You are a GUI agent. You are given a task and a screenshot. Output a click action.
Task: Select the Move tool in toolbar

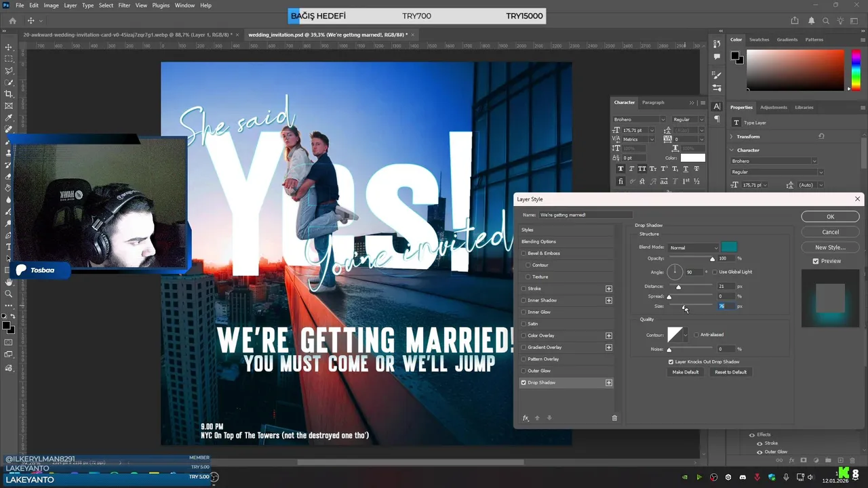9,47
